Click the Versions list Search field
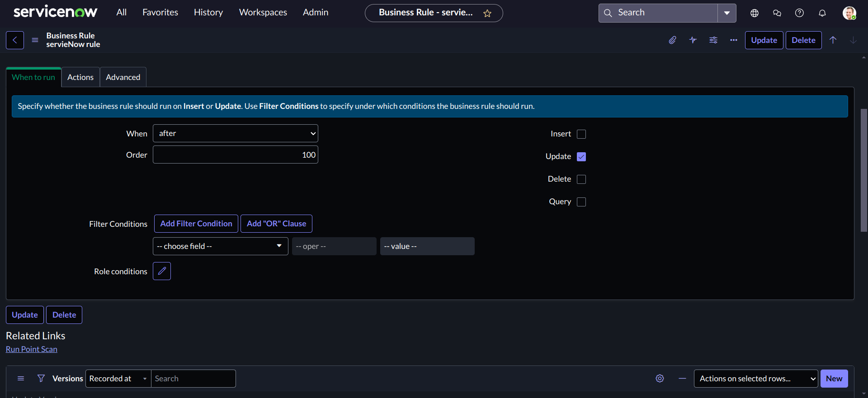 click(193, 379)
